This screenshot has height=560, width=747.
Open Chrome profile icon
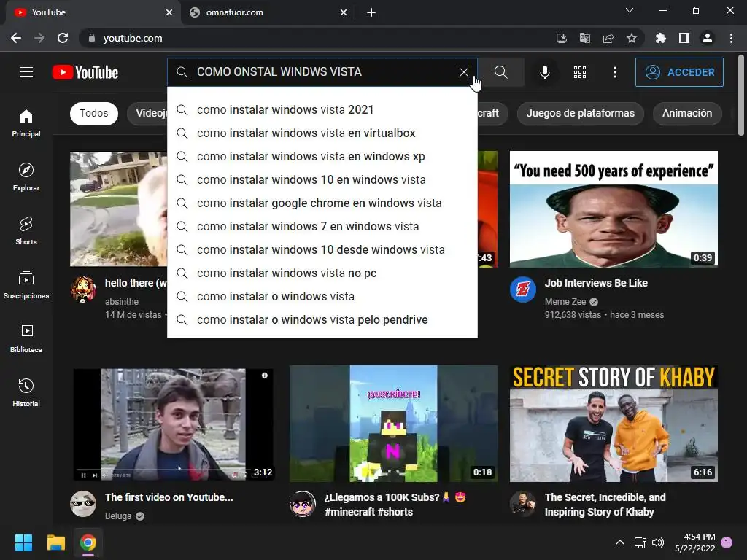(708, 38)
